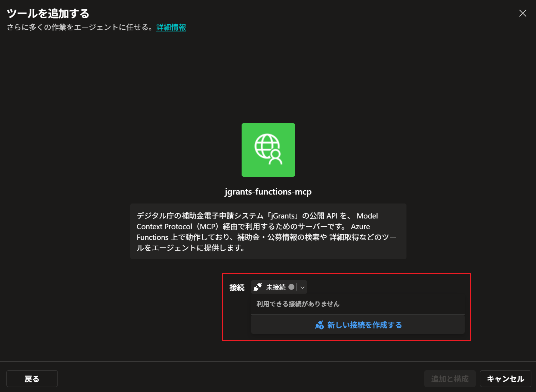The height and width of the screenshot is (392, 536).
Task: Open the connection combo box showing 未接続
Action: click(278, 287)
